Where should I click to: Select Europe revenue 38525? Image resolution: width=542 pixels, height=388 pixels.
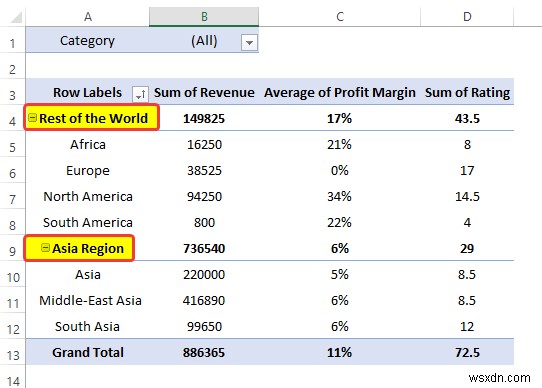tap(204, 170)
